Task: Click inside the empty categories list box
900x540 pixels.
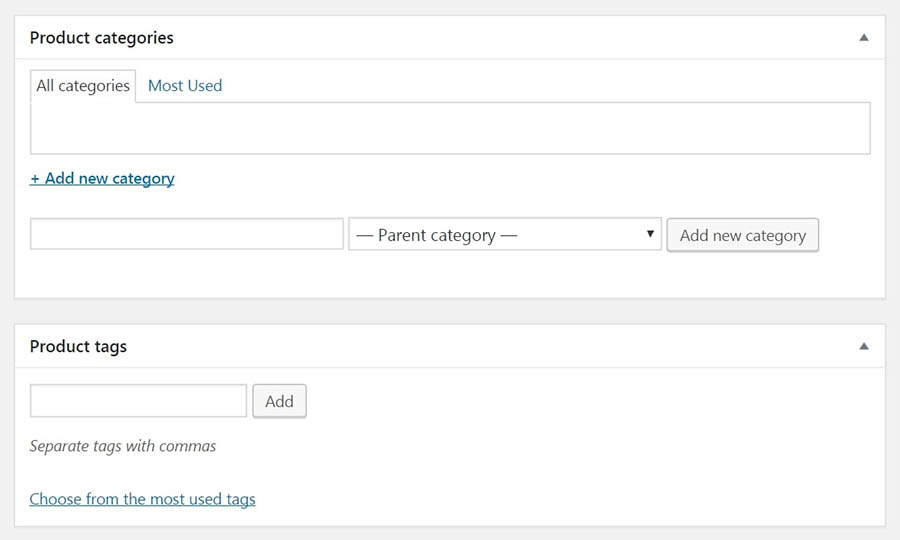Action: (450, 128)
